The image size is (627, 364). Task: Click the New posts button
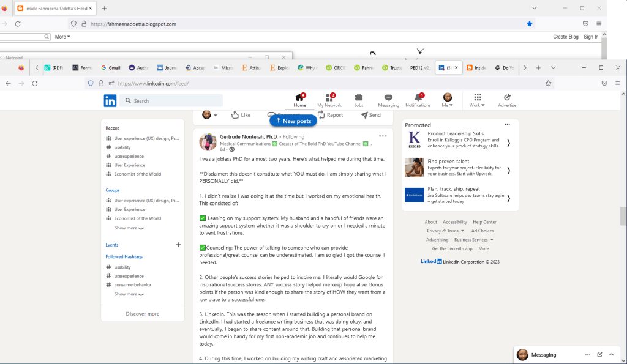point(293,121)
